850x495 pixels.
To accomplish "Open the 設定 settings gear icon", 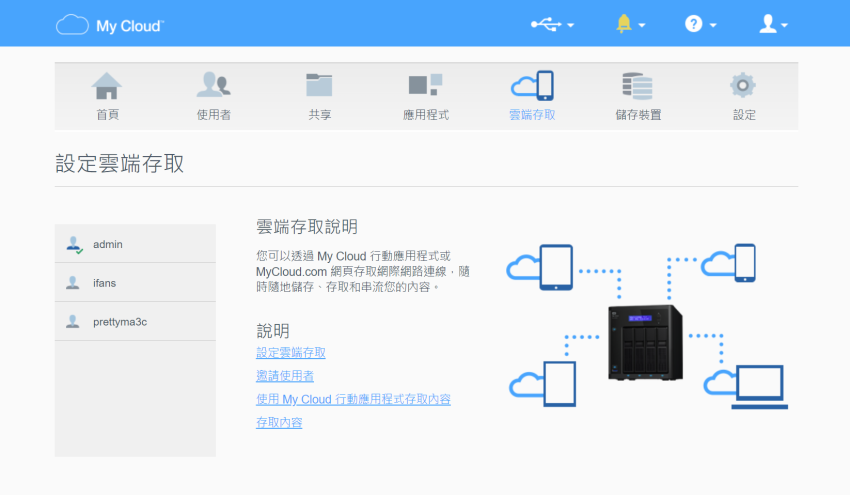I will 743,85.
